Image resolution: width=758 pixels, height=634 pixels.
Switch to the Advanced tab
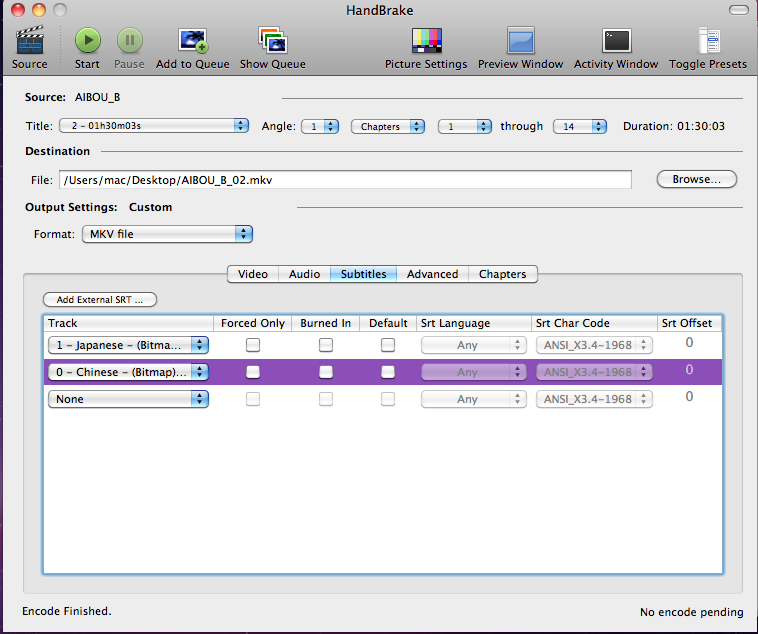click(433, 274)
